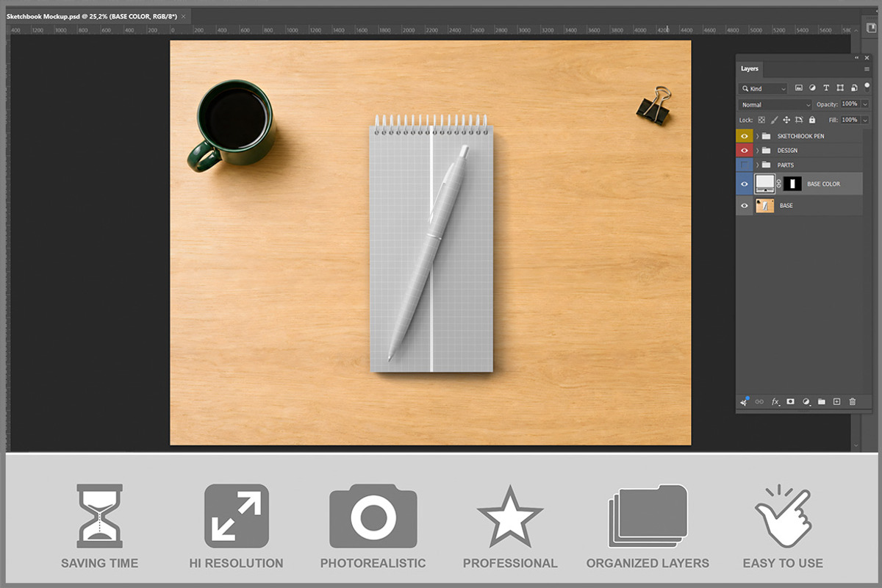This screenshot has height=588, width=882.
Task: Lock all padlock icon
Action: tap(812, 120)
